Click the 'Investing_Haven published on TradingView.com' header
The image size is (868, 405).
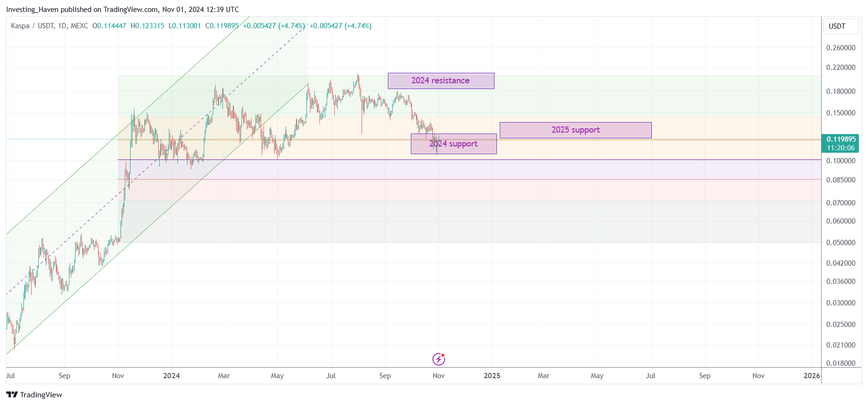point(82,10)
